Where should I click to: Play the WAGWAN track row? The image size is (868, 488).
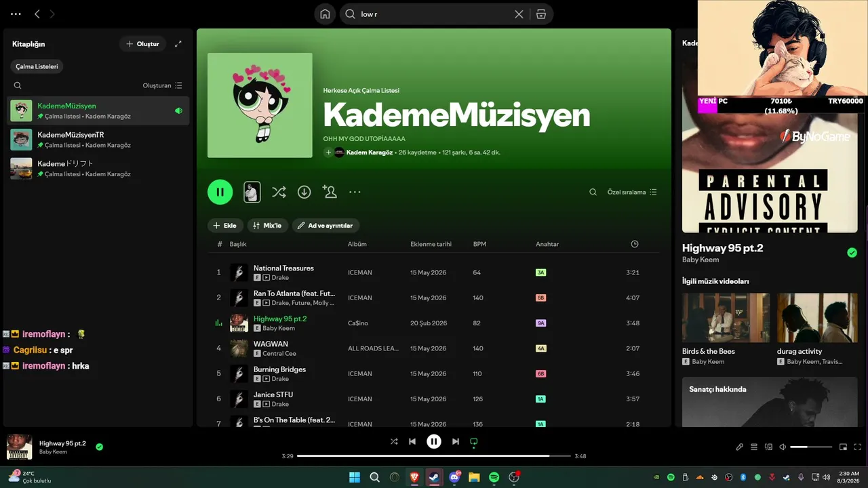[x=433, y=348]
